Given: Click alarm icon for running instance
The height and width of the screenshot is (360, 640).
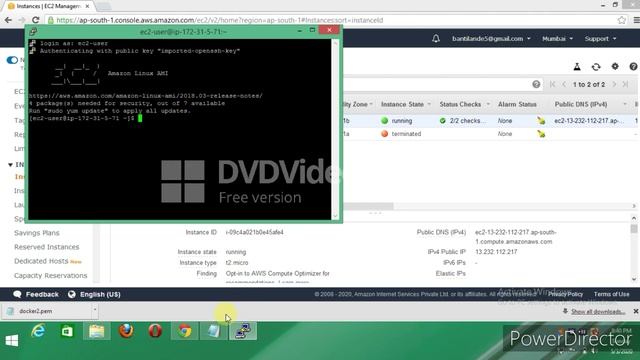Looking at the screenshot, I should point(541,120).
